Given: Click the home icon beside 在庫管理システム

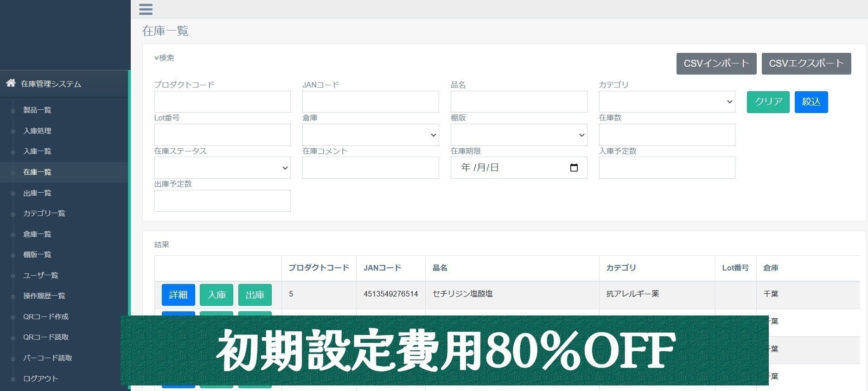Looking at the screenshot, I should 11,83.
